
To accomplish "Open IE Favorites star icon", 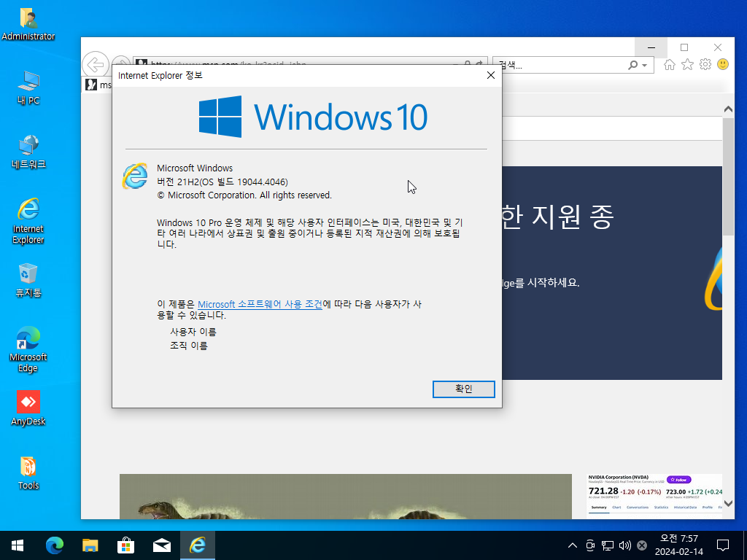I will pyautogui.click(x=687, y=64).
